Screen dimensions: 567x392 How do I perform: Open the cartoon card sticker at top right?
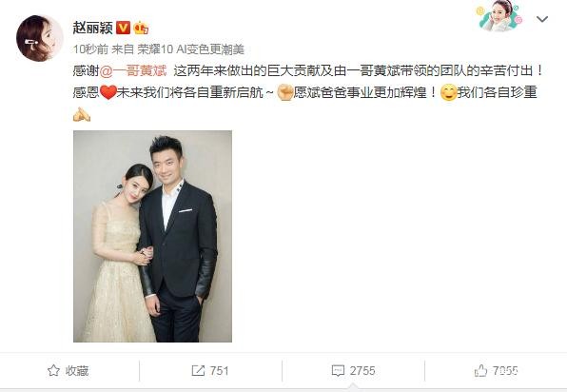pos(499,15)
